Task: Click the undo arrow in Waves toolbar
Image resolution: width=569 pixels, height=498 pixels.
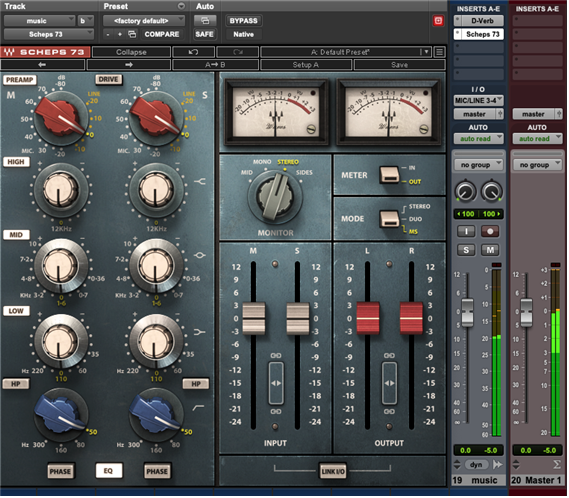Action: [x=193, y=52]
